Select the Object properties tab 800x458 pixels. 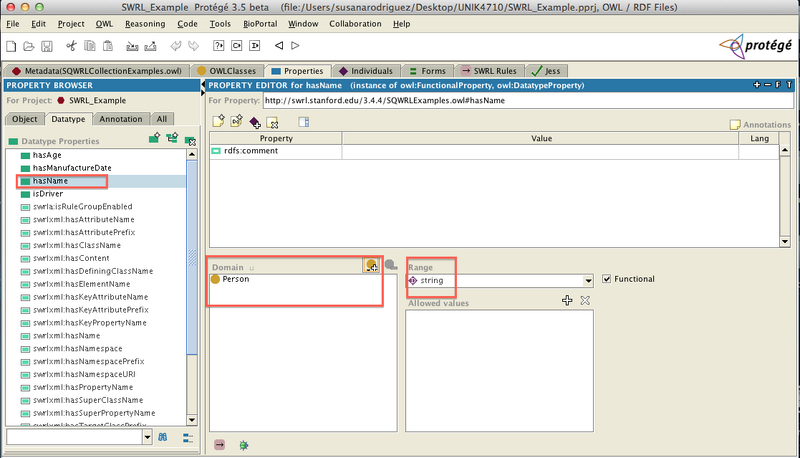(x=24, y=119)
